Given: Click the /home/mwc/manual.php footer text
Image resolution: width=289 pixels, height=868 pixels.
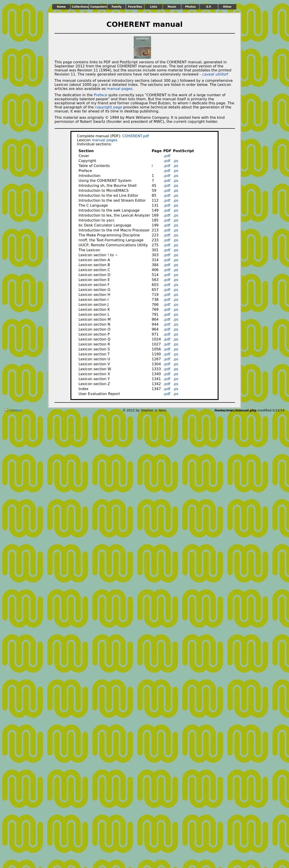Looking at the screenshot, I should pyautogui.click(x=235, y=410).
